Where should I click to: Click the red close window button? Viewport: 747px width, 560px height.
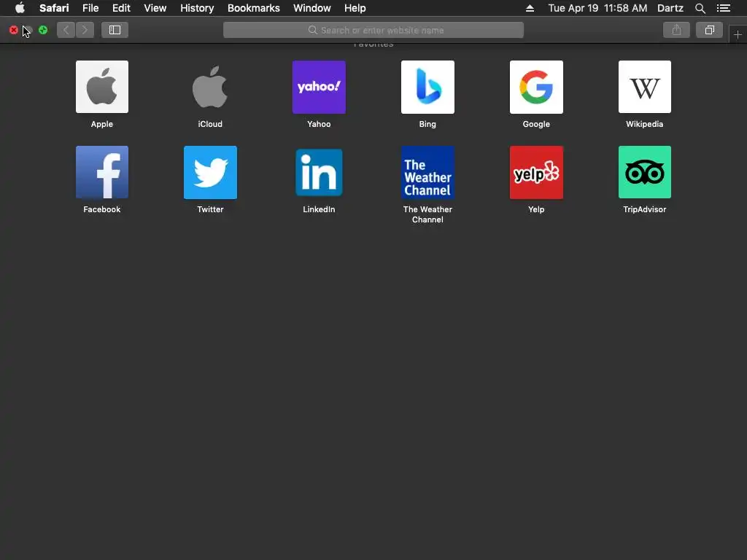14,30
